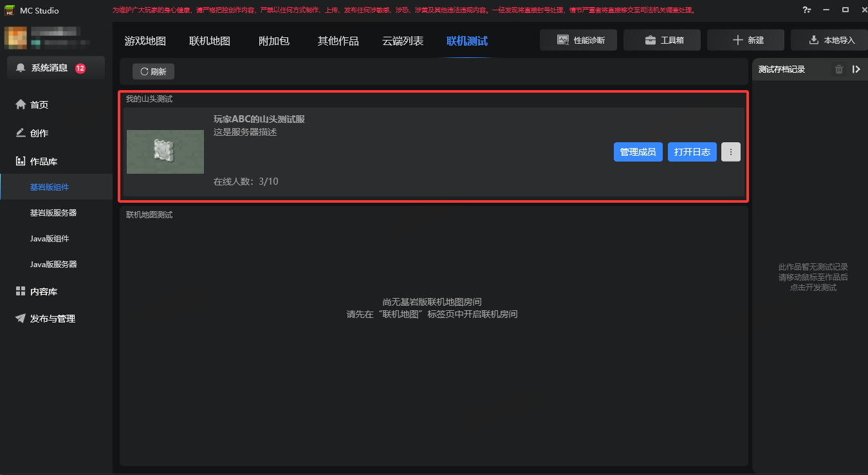
Task: Go to 首页 home in sidebar
Action: (39, 105)
